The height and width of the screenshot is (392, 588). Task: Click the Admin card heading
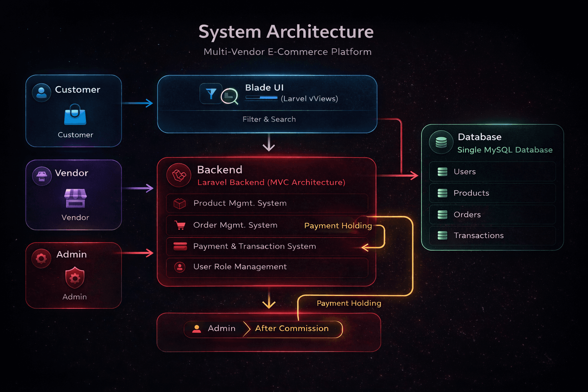[x=72, y=255]
